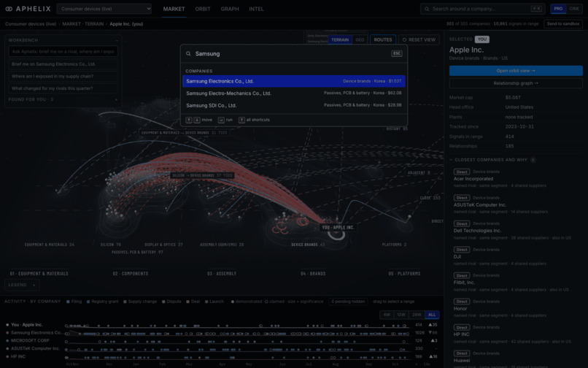The image size is (588, 368).
Task: Click the down-arrow move key hint
Action: click(197, 120)
